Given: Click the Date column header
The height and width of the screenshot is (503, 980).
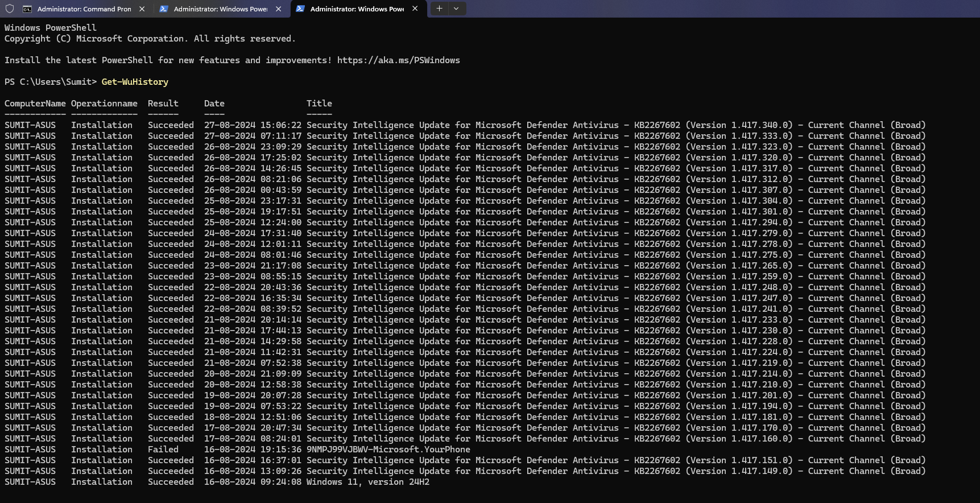Looking at the screenshot, I should [214, 104].
